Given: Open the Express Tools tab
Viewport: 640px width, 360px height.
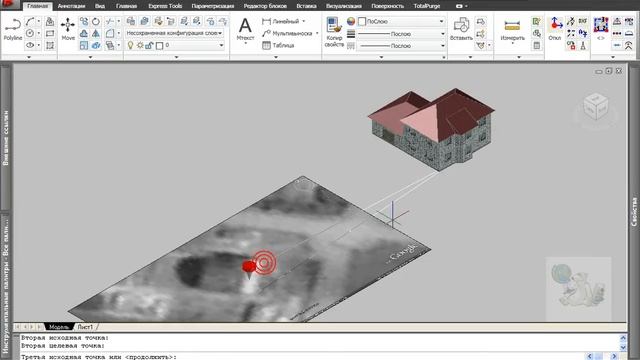Looking at the screenshot, I should click(x=165, y=6).
